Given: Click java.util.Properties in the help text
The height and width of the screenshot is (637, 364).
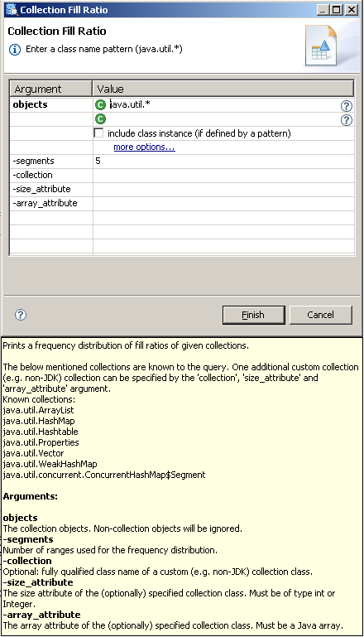Looking at the screenshot, I should click(x=41, y=442).
